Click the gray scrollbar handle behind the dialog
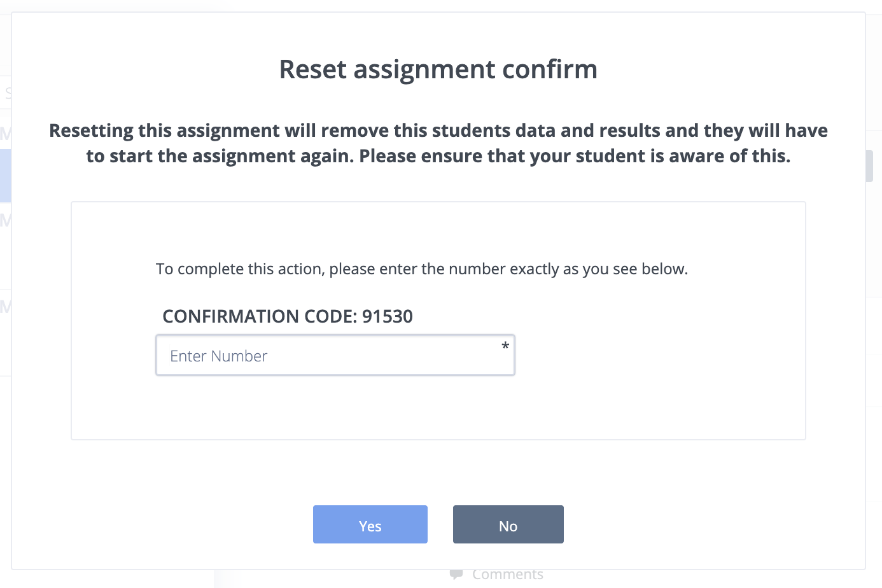The image size is (882, 588). [869, 166]
